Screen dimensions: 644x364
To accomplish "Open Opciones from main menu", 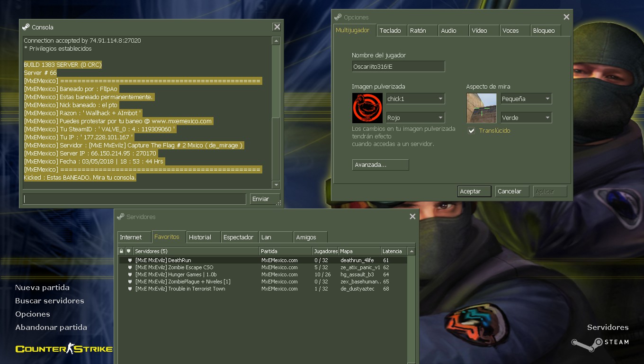I will [x=33, y=314].
